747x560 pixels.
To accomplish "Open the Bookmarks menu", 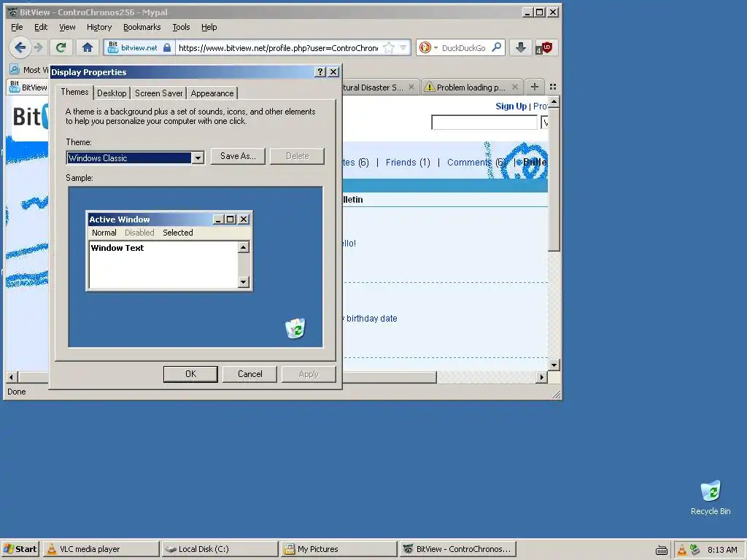I will (x=142, y=27).
